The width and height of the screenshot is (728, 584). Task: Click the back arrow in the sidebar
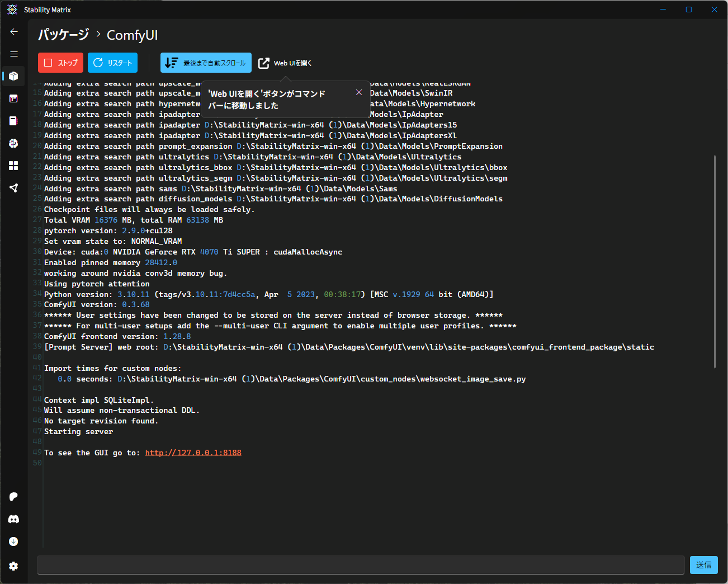14,32
